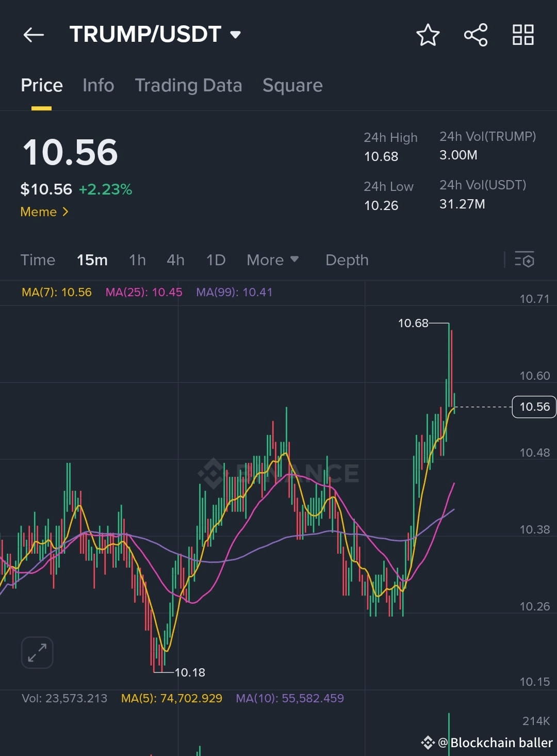Switch to the Price tab
The height and width of the screenshot is (756, 557).
pos(42,85)
